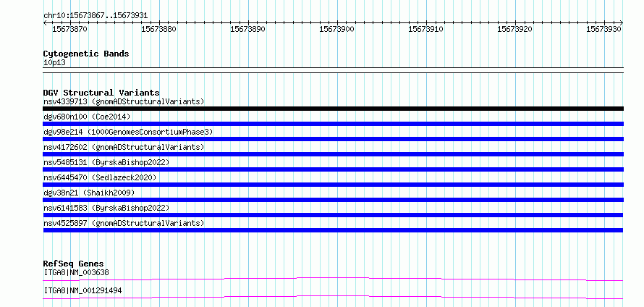644x307 pixels.
Task: Click ruler position 15673880
Action: tap(159, 29)
